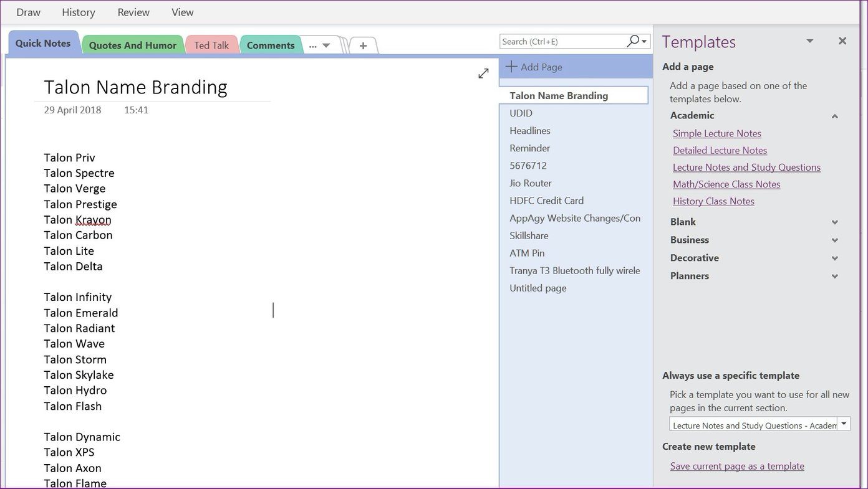Place cursor on the Talon Infinity line

pos(77,297)
